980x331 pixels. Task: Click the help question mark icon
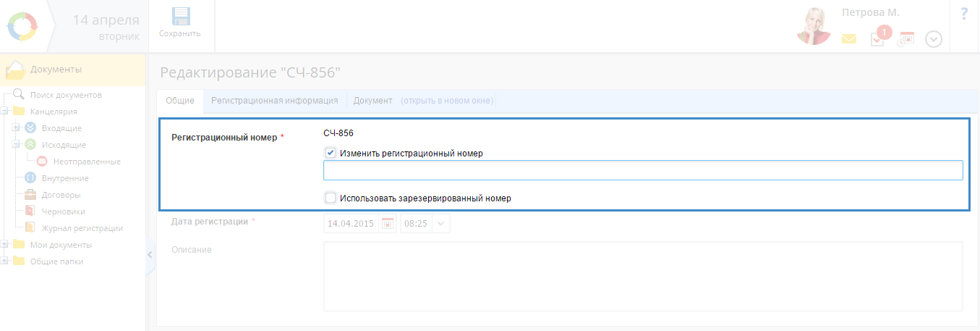point(964,14)
